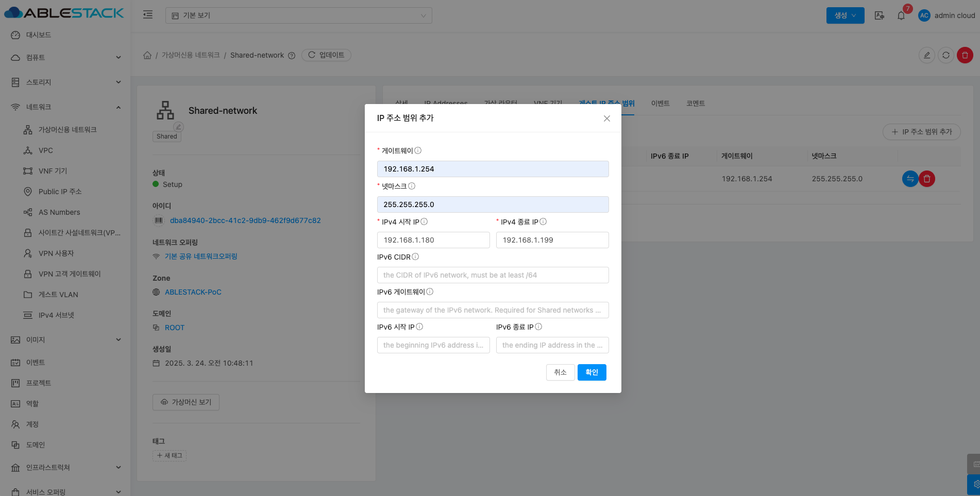The image size is (980, 496).
Task: Delete the IP range row with trash icon
Action: [927, 179]
